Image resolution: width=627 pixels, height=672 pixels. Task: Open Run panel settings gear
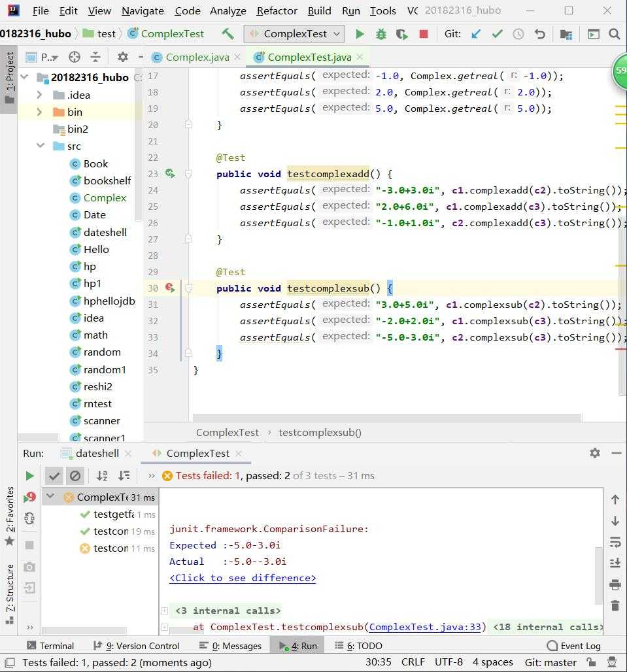click(595, 453)
